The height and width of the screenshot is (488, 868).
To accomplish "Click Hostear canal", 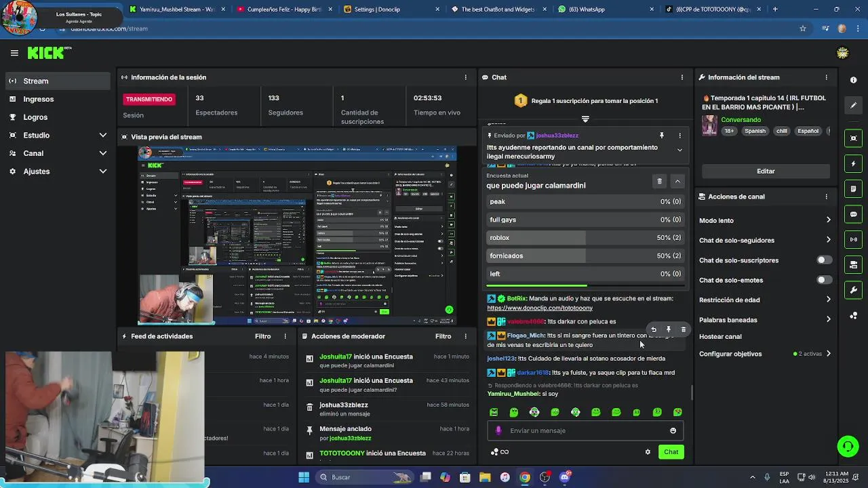I will click(720, 337).
